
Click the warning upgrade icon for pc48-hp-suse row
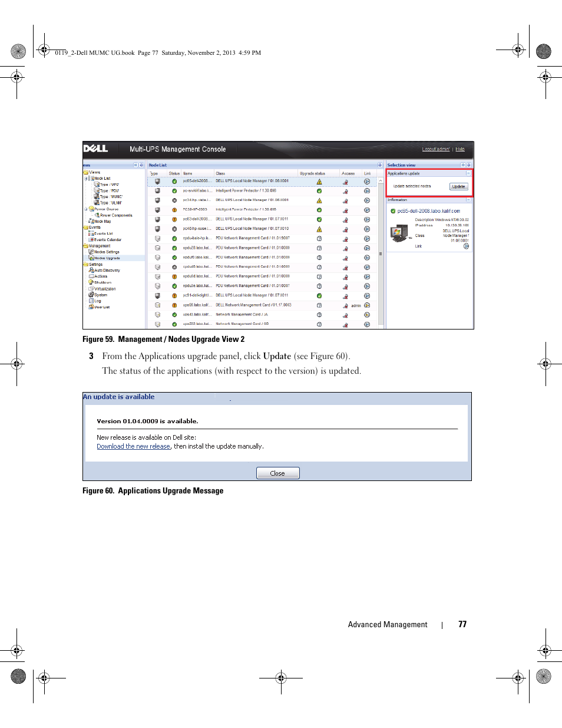point(319,229)
